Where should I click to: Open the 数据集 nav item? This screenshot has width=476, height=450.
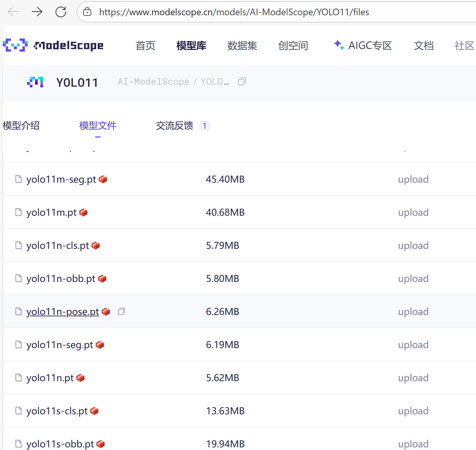tap(242, 46)
